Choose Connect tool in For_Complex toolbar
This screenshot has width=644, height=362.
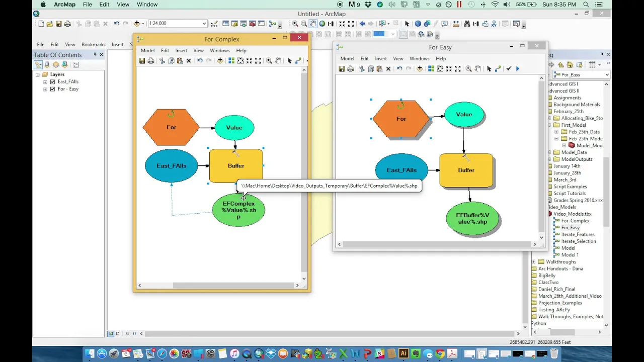click(x=298, y=61)
